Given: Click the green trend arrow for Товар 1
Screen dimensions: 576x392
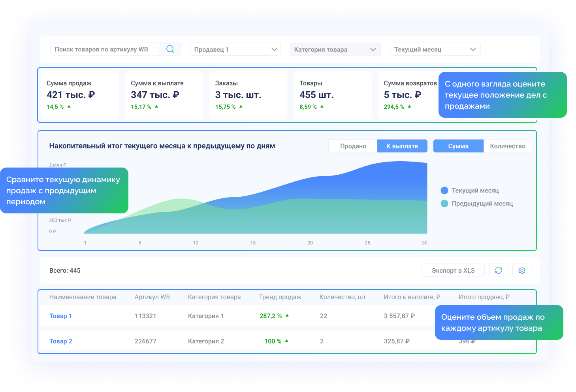Looking at the screenshot, I should point(287,315).
